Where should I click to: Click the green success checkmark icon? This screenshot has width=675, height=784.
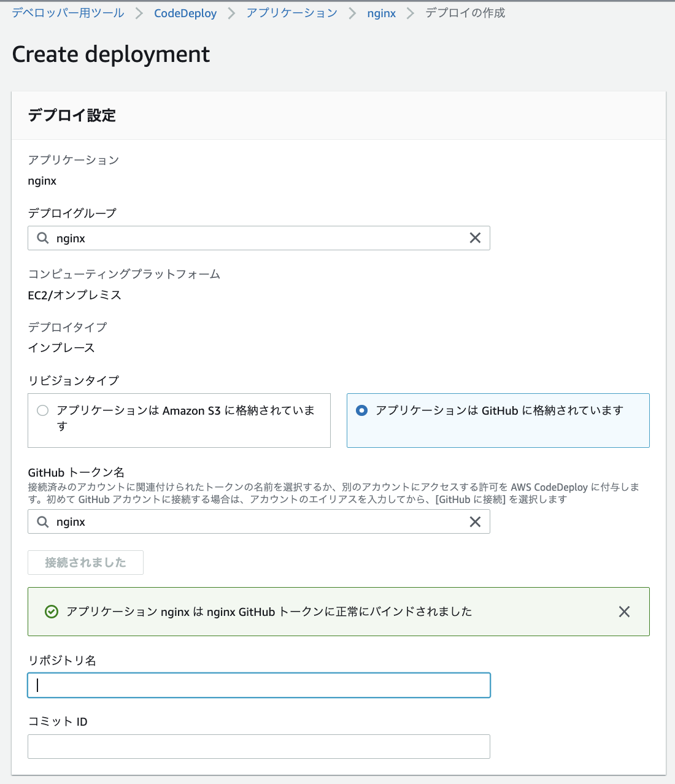point(52,612)
